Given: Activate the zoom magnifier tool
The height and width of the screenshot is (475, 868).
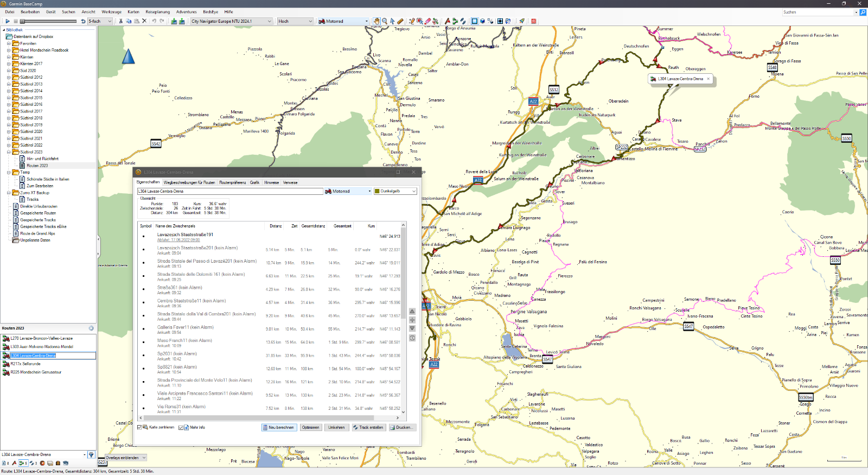Looking at the screenshot, I should tap(385, 21).
